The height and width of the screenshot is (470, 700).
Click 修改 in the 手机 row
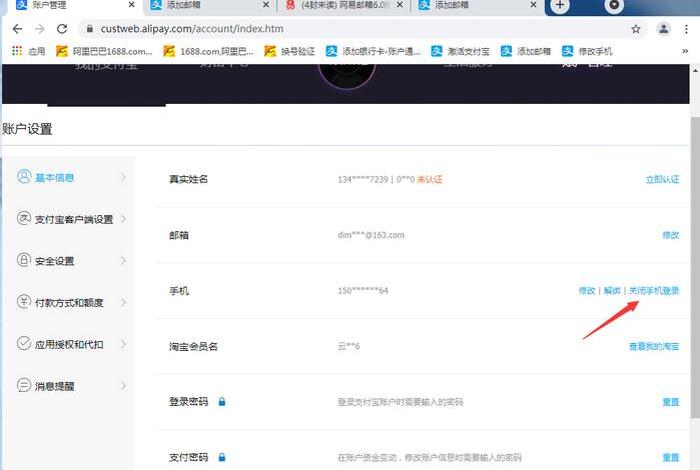[587, 291]
